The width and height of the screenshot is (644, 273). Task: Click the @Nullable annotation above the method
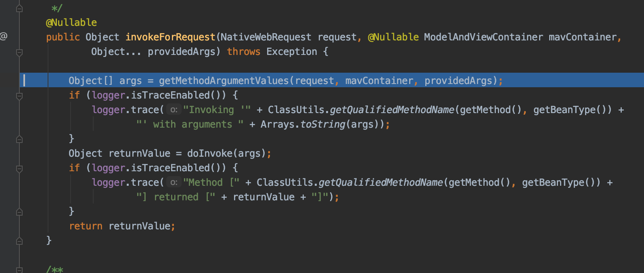(71, 23)
